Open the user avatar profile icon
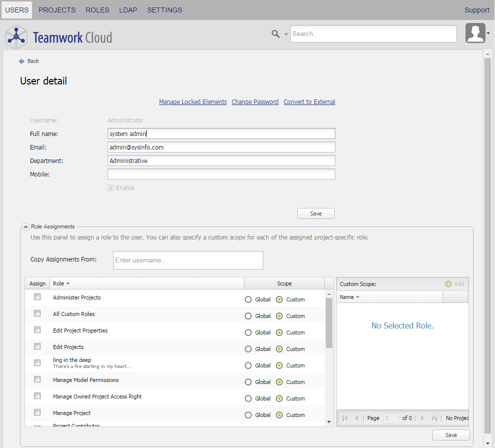495x448 pixels. (475, 33)
